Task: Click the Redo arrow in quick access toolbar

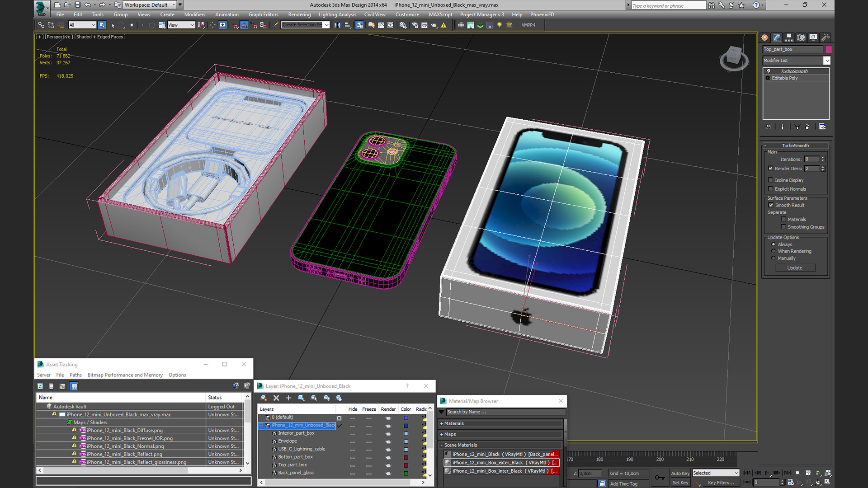Action: tap(102, 5)
